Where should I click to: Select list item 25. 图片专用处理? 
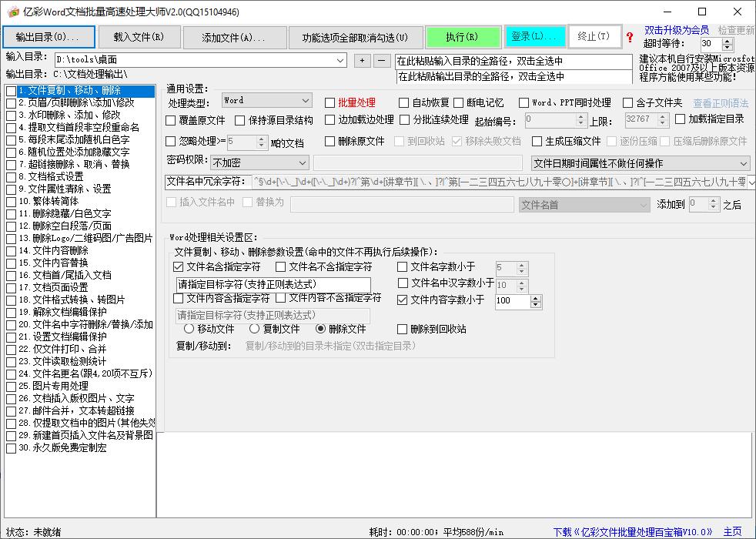click(x=54, y=387)
